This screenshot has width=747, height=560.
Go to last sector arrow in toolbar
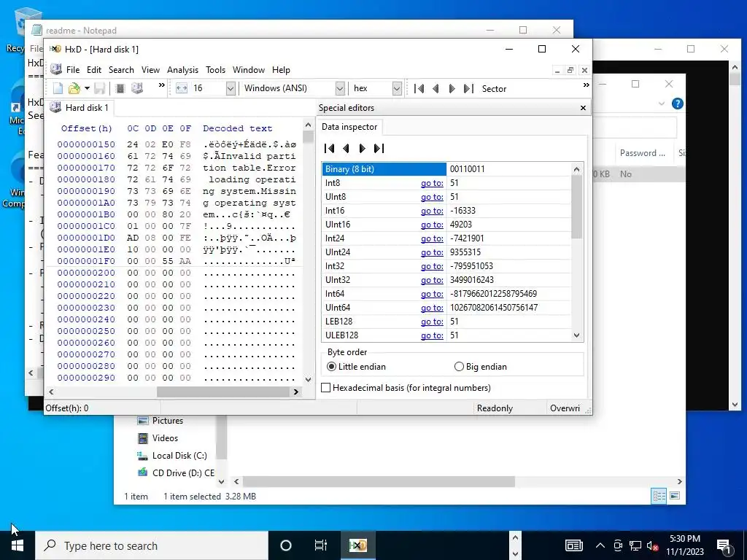tap(468, 88)
